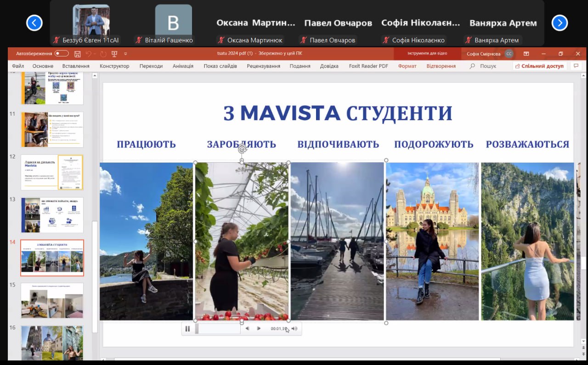This screenshot has width=588, height=365.
Task: Mute the video with the speaker icon
Action: (294, 329)
